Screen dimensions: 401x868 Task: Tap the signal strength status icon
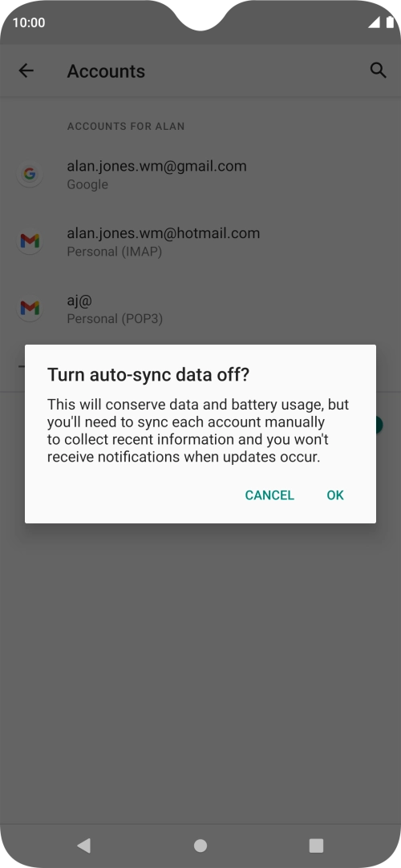374,22
